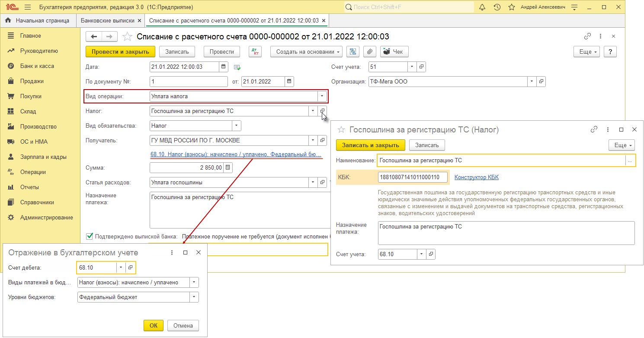Image resolution: width=644 pixels, height=338 pixels.
Task: Open Налог item form icon
Action: [323, 111]
